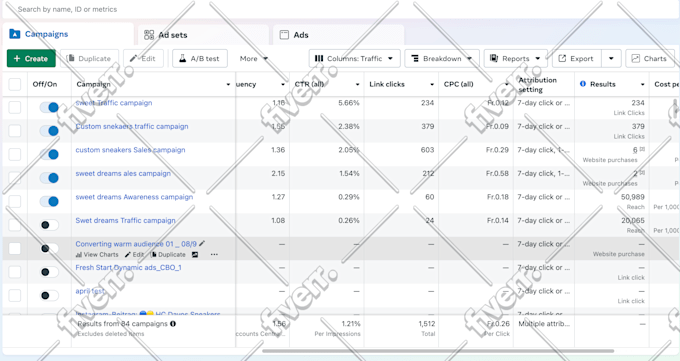Turn on Fresh Start Dynamic ads toggle
This screenshot has width=680, height=361.
click(x=49, y=272)
